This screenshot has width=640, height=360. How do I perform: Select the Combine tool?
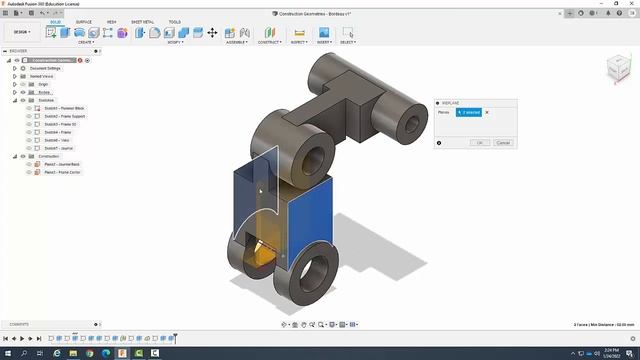tap(184, 33)
